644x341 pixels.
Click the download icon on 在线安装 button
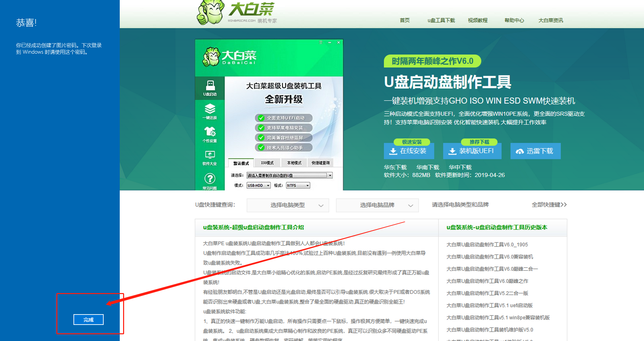click(393, 151)
